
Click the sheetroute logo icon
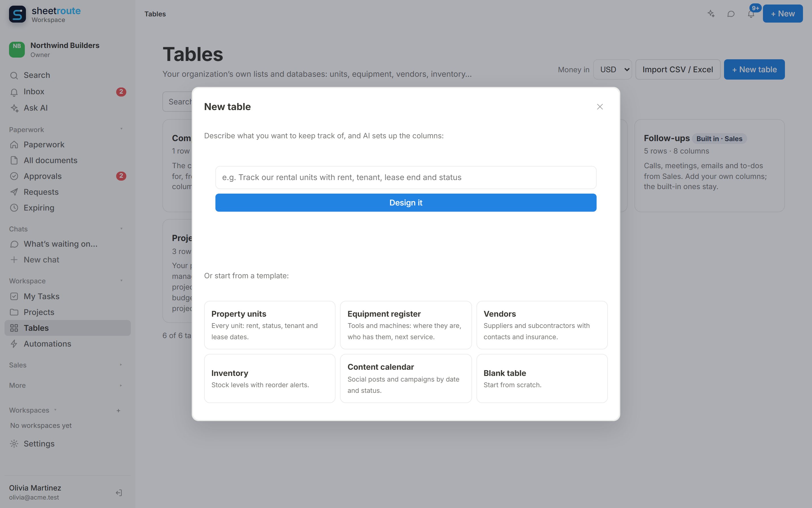click(x=17, y=14)
